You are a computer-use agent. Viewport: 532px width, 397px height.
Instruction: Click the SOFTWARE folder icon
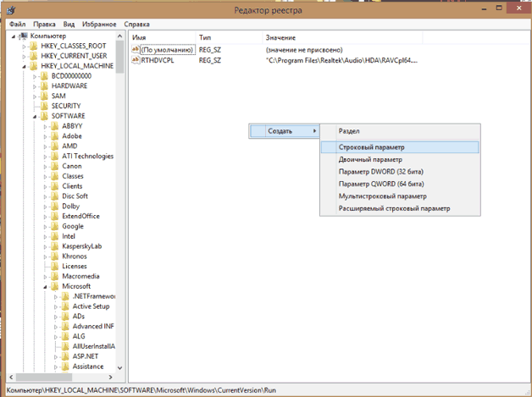point(44,116)
